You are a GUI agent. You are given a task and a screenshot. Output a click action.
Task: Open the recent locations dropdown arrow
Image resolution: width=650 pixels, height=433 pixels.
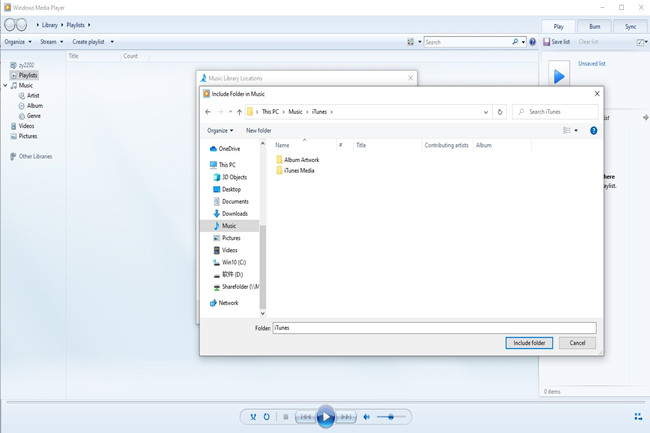(x=230, y=112)
